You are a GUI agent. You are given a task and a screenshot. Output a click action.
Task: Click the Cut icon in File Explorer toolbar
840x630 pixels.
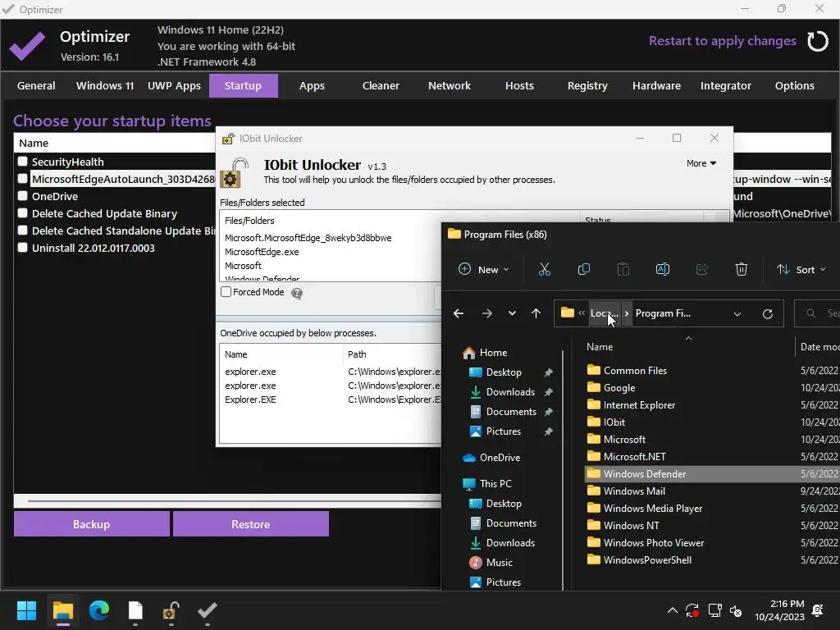(545, 269)
